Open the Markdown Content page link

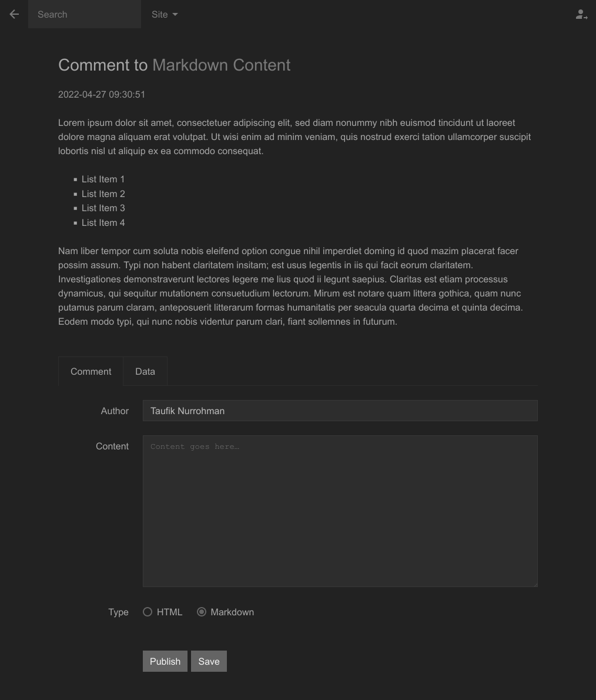pos(221,65)
